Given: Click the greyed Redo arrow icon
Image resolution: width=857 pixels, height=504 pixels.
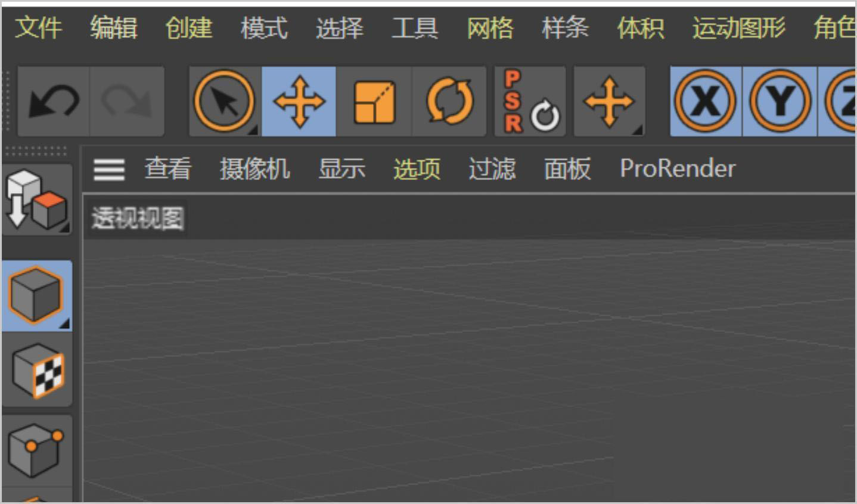Looking at the screenshot, I should 126,101.
